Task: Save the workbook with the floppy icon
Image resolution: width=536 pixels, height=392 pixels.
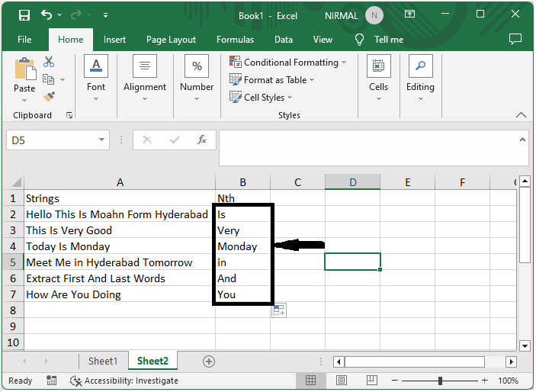Action: pyautogui.click(x=24, y=15)
